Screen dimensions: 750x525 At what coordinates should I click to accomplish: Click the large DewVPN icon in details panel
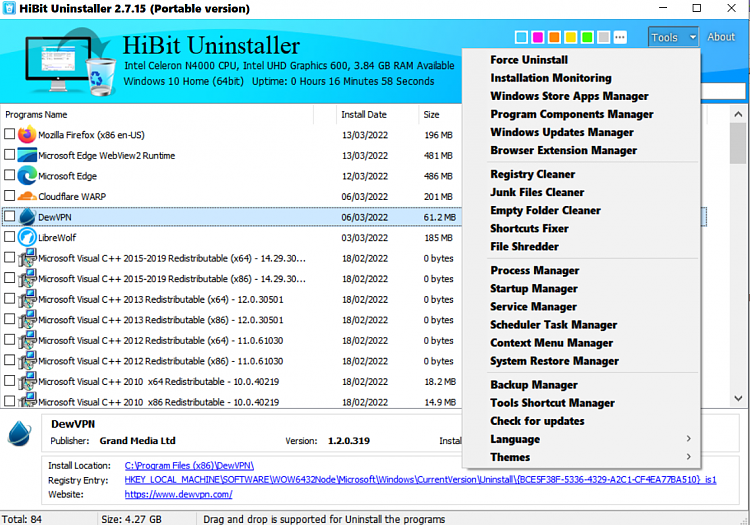[20, 433]
